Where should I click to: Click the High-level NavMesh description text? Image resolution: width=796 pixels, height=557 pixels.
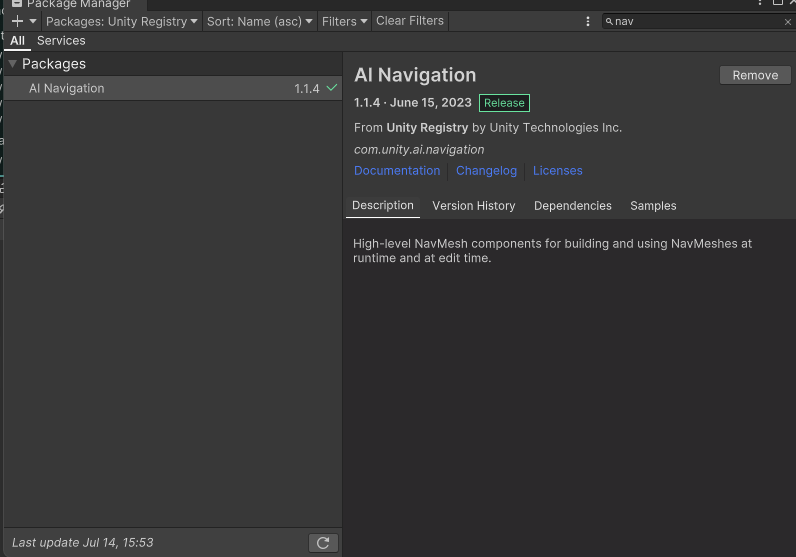552,251
